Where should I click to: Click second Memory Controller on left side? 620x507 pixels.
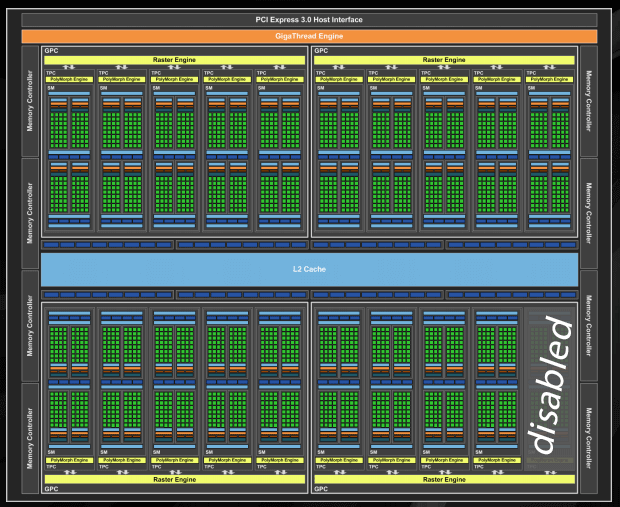click(30, 214)
